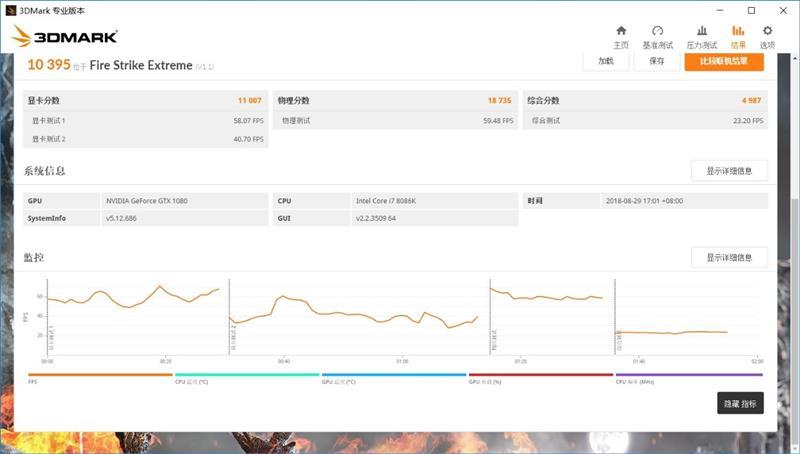Toggle the blue GPU temperature legend
800x454 pixels.
click(393, 376)
